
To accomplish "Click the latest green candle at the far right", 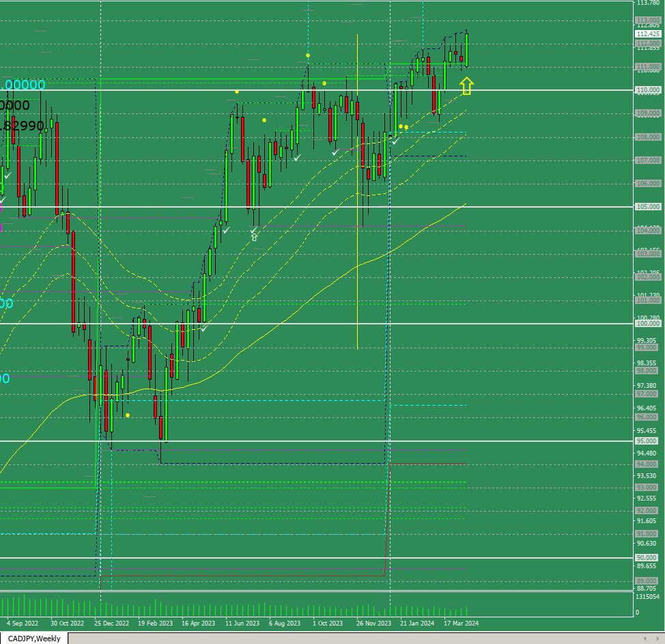I will pyautogui.click(x=467, y=50).
